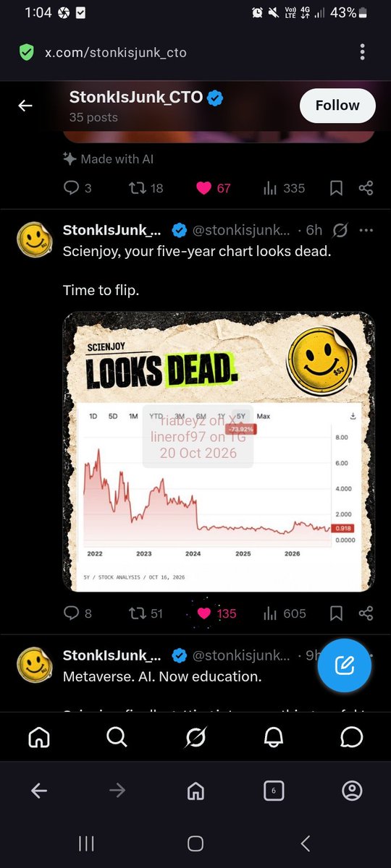Open the Grok tab in bottom navigation

[195, 737]
